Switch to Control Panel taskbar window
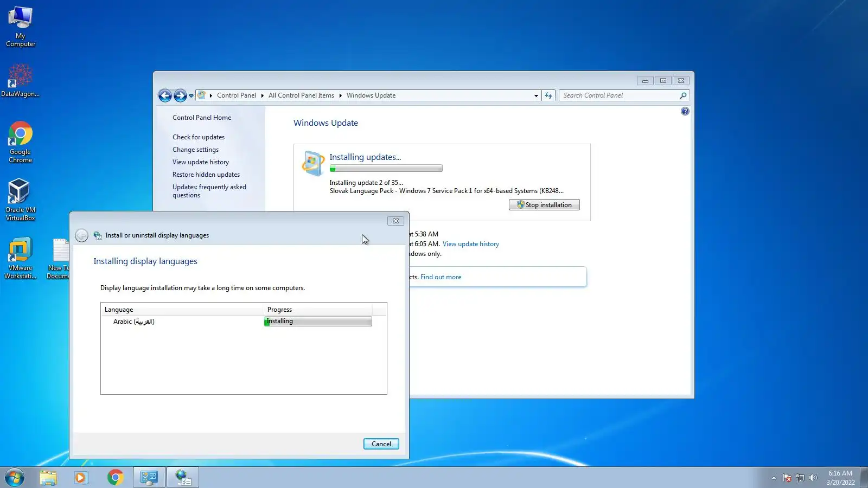 pos(149,478)
